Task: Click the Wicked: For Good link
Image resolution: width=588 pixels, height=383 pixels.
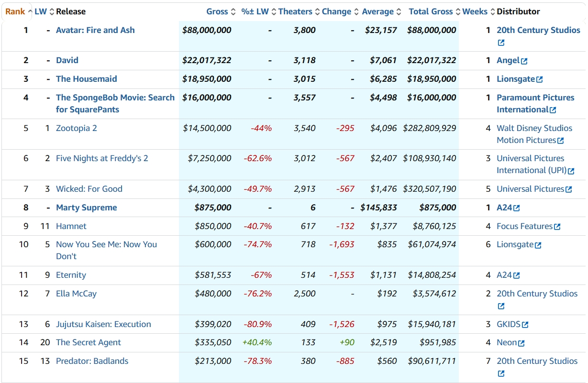Action: point(89,189)
